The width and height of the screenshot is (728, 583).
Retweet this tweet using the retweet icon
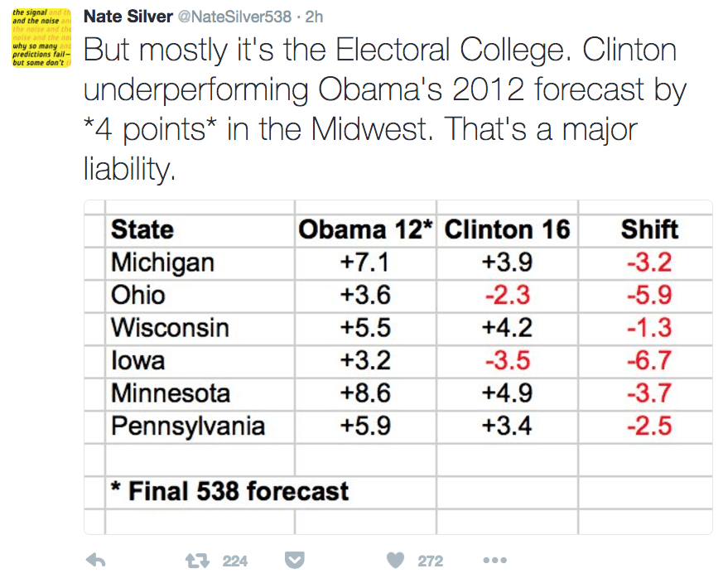[197, 561]
